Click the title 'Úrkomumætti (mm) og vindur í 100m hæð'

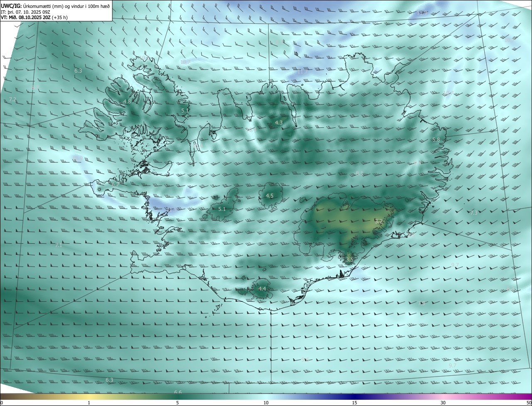pyautogui.click(x=66, y=6)
